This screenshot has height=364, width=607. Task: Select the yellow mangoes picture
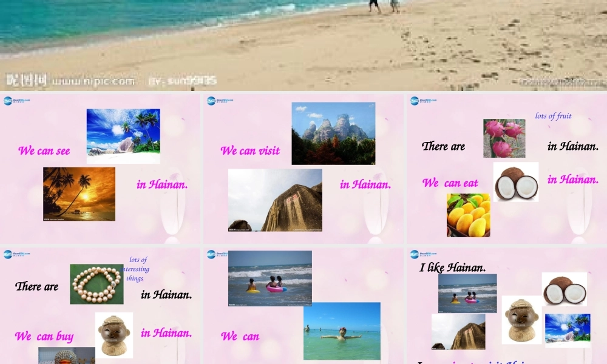pyautogui.click(x=469, y=215)
